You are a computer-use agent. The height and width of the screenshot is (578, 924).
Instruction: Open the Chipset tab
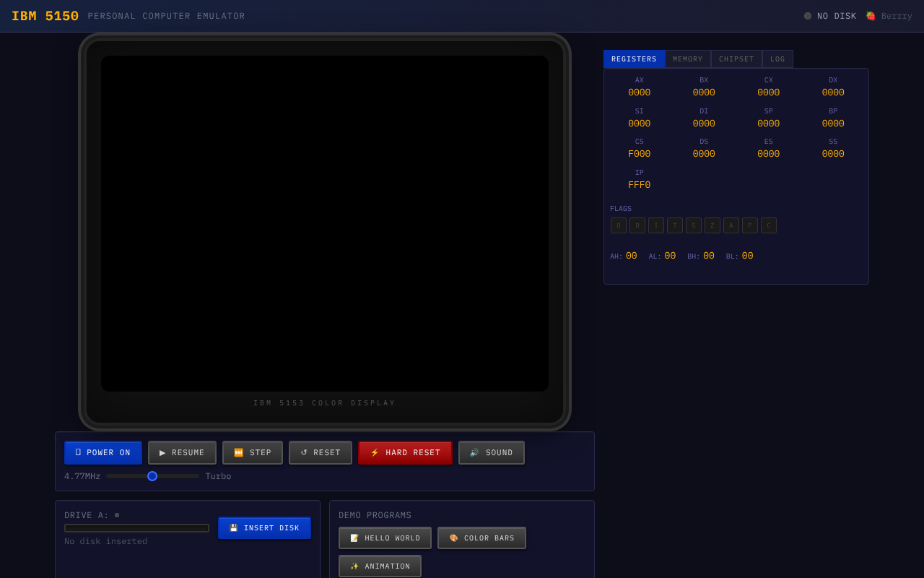(736, 59)
